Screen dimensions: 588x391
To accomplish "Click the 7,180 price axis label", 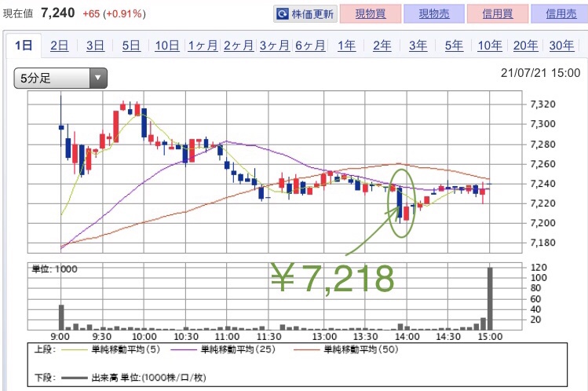I will pos(542,243).
